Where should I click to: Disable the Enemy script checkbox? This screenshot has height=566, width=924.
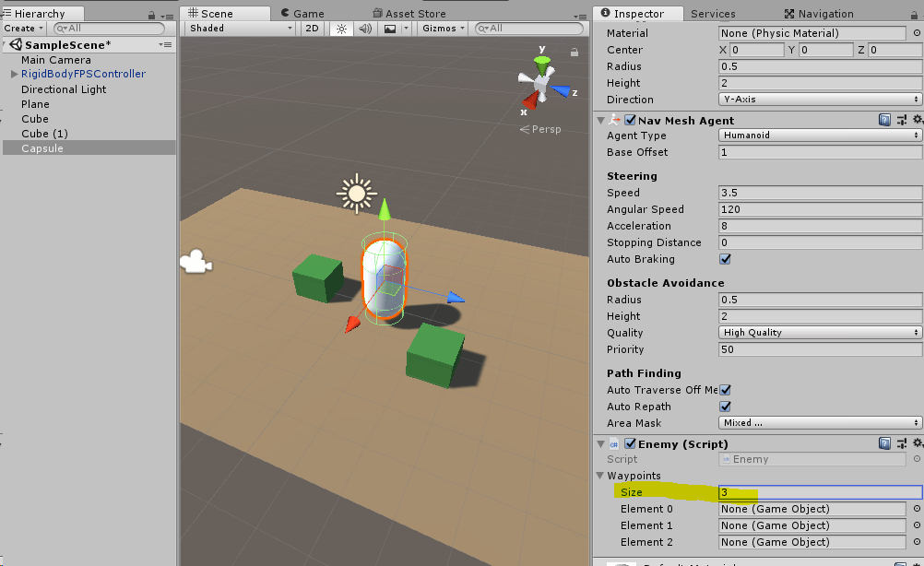(630, 444)
